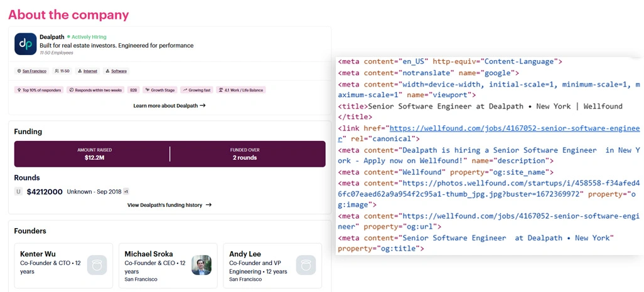Image resolution: width=644 pixels, height=292 pixels.
Task: Click the Funding section heading
Action: tap(28, 132)
